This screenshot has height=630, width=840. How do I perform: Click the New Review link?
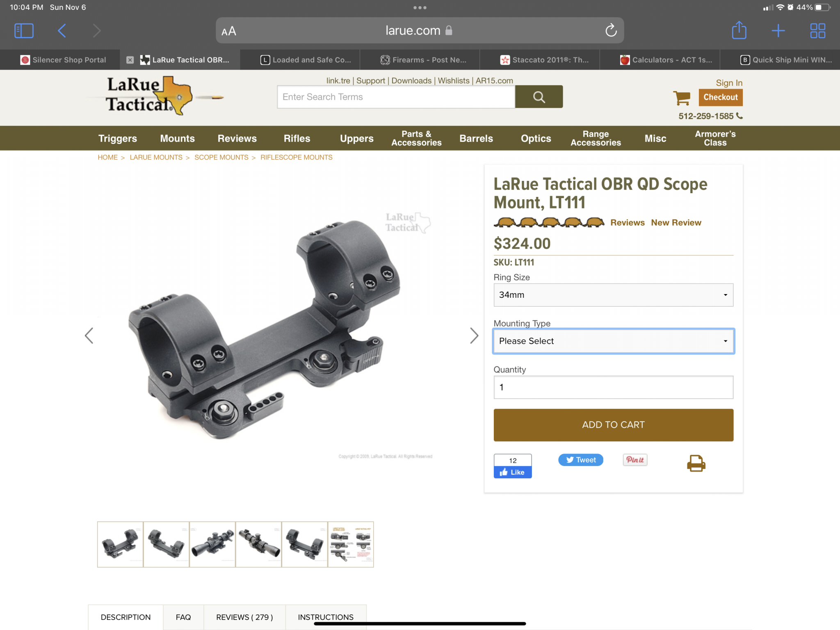coord(676,223)
